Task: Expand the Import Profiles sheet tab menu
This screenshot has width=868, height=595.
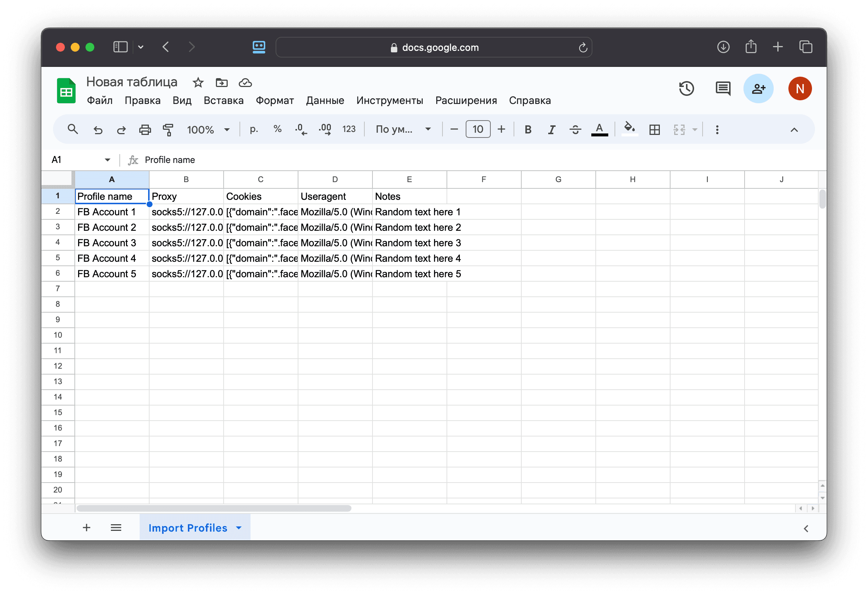Action: [239, 528]
